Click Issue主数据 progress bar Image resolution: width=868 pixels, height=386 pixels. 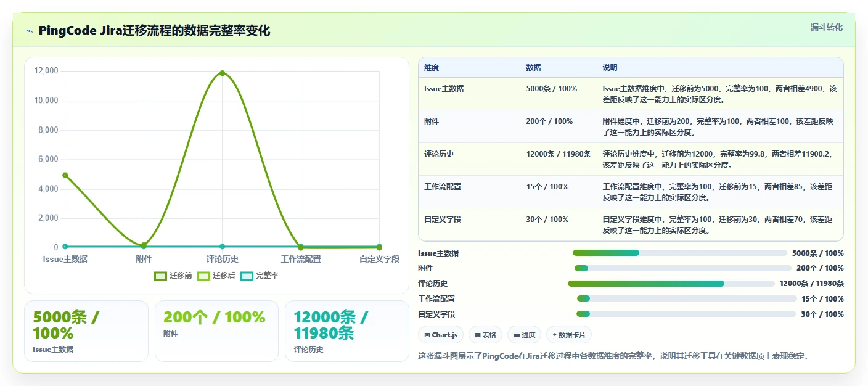click(679, 253)
